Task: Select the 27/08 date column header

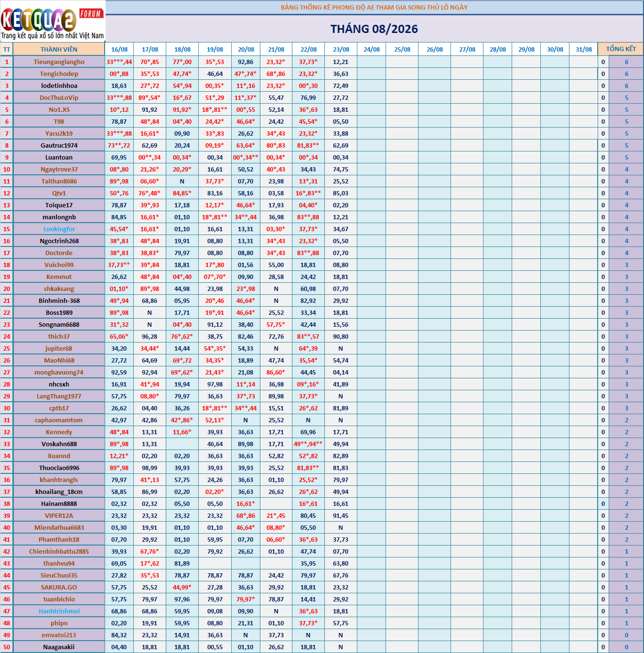Action: coord(467,49)
